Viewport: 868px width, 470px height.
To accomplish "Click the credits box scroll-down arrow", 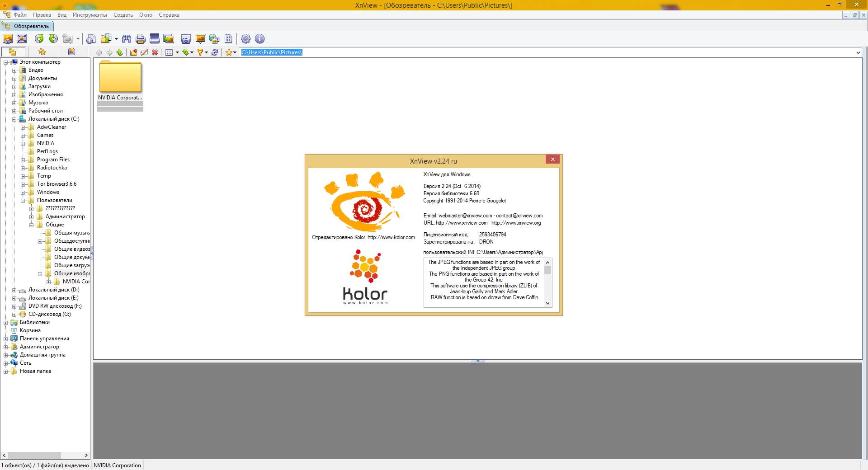I will point(548,303).
